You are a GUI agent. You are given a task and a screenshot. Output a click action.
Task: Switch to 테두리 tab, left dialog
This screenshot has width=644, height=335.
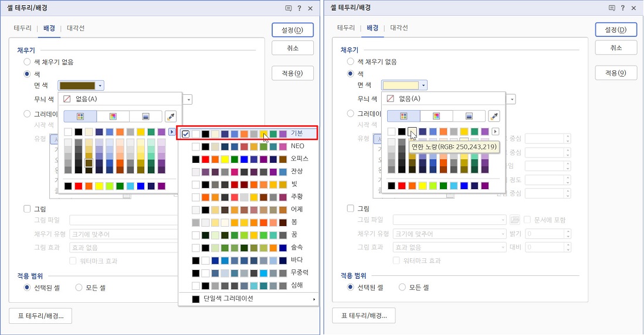23,28
